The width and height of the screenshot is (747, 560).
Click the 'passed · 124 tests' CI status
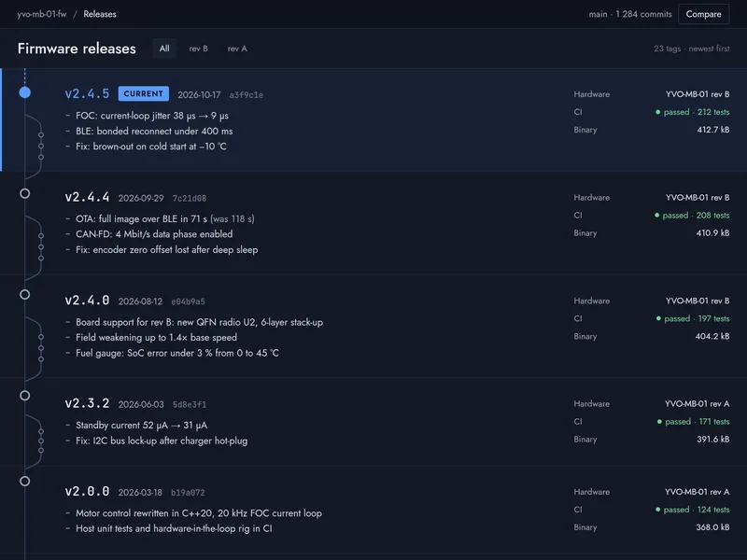click(x=692, y=510)
